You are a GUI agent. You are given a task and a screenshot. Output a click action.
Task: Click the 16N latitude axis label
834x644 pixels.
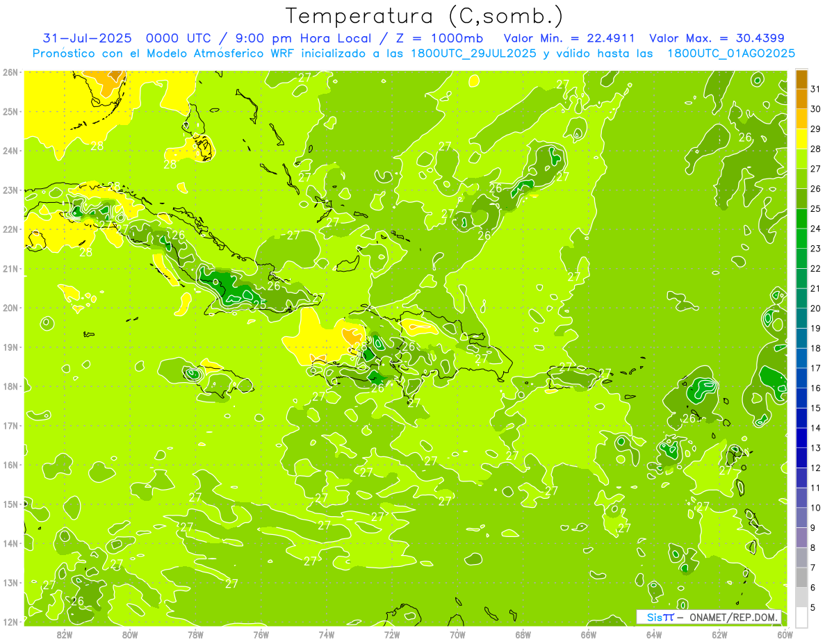tap(10, 465)
